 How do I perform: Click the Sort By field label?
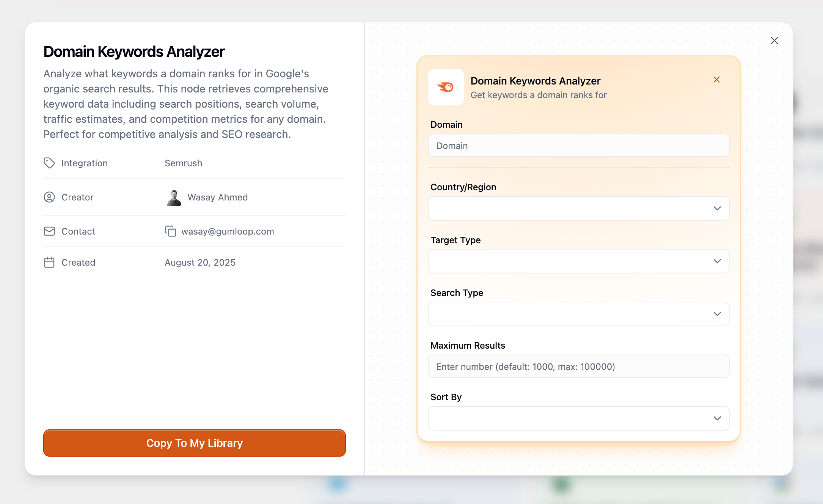tap(446, 397)
